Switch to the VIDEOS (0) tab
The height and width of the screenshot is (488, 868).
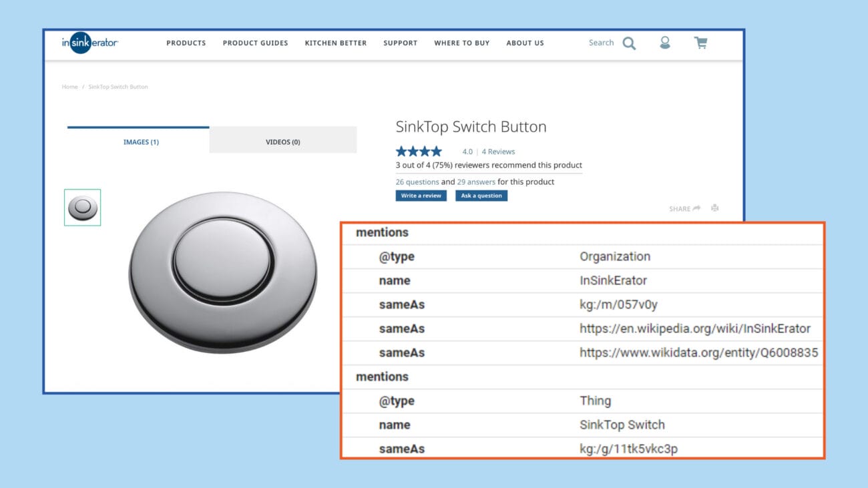tap(282, 142)
